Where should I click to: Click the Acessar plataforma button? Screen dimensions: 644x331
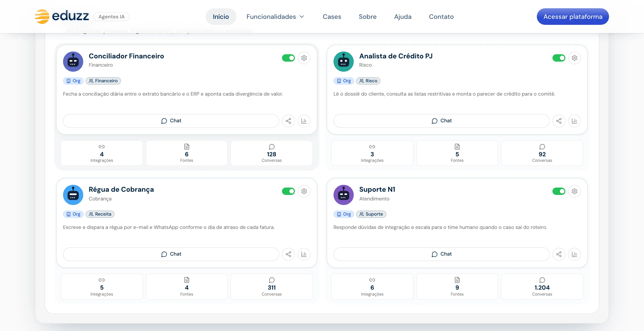pyautogui.click(x=572, y=17)
